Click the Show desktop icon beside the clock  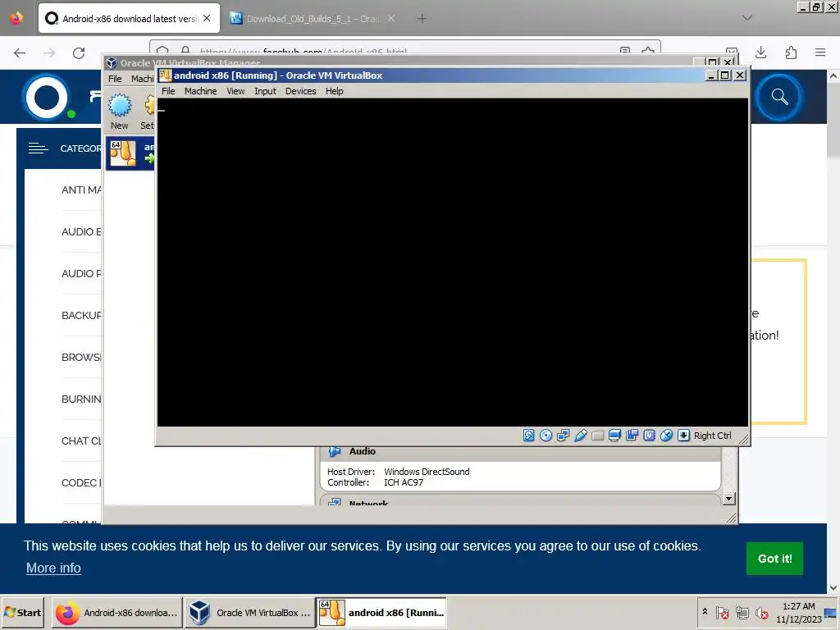point(831,613)
